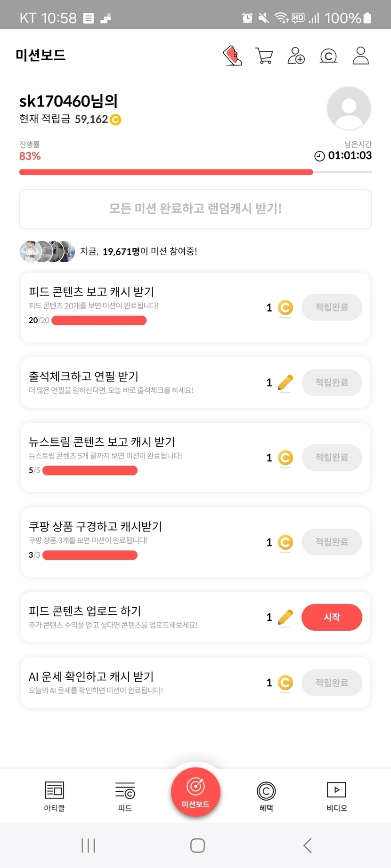
Task: Tap the gold coin beside 59,162 balance
Action: [x=115, y=120]
